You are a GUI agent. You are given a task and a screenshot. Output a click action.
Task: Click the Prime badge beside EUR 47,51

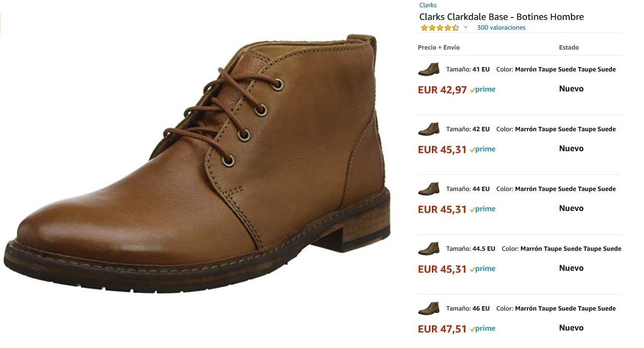483,329
